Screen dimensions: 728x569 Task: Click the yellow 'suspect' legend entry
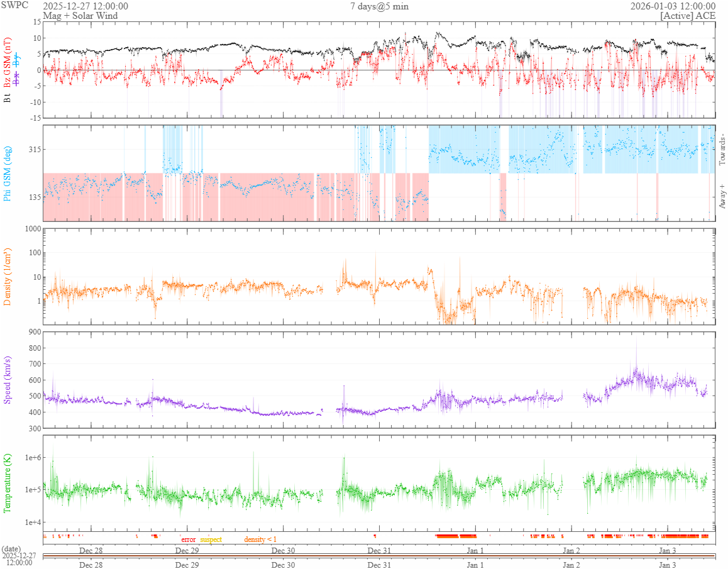[x=211, y=539]
